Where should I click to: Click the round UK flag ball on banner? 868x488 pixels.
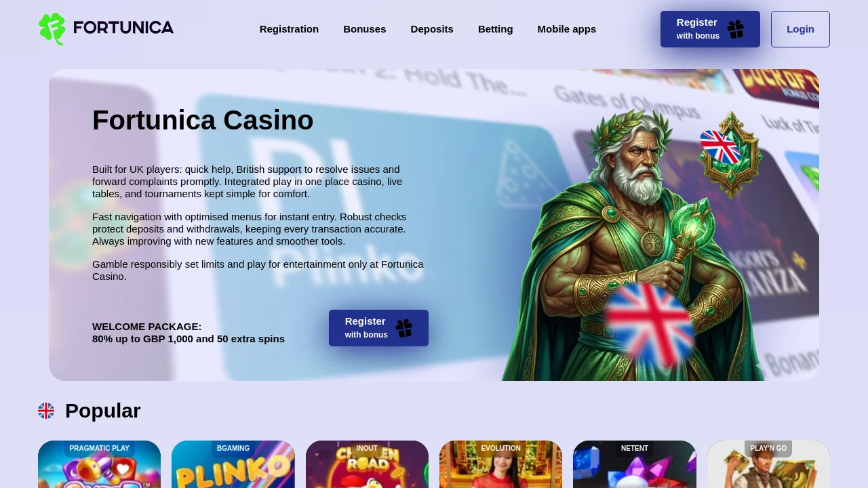tap(650, 325)
